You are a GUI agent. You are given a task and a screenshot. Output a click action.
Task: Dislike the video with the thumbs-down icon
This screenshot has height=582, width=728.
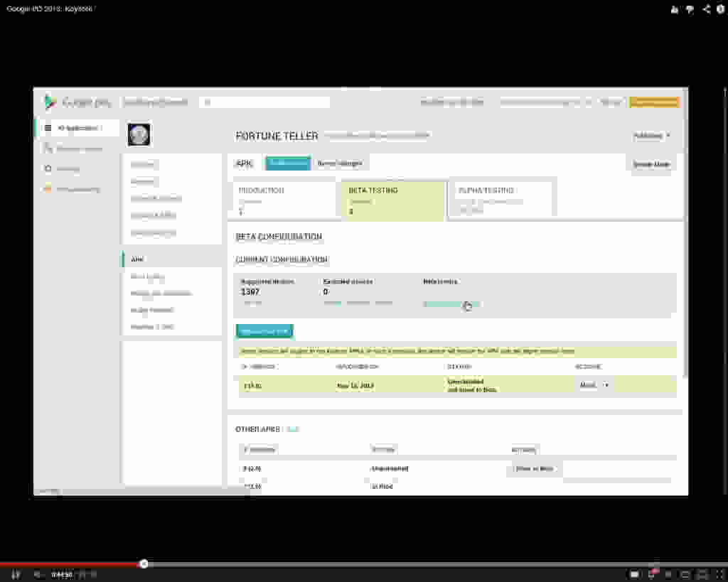pos(690,9)
